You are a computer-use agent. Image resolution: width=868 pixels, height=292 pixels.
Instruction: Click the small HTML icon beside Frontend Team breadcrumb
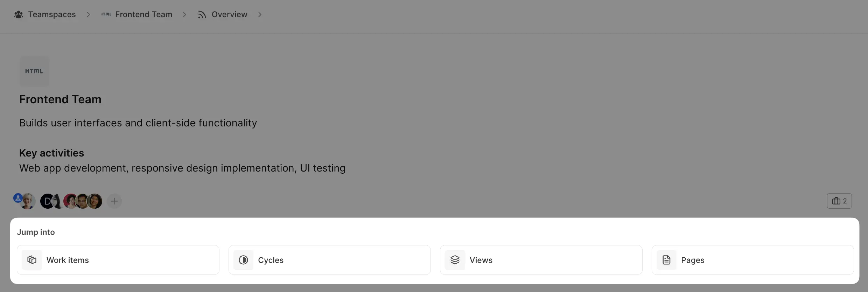coord(106,14)
